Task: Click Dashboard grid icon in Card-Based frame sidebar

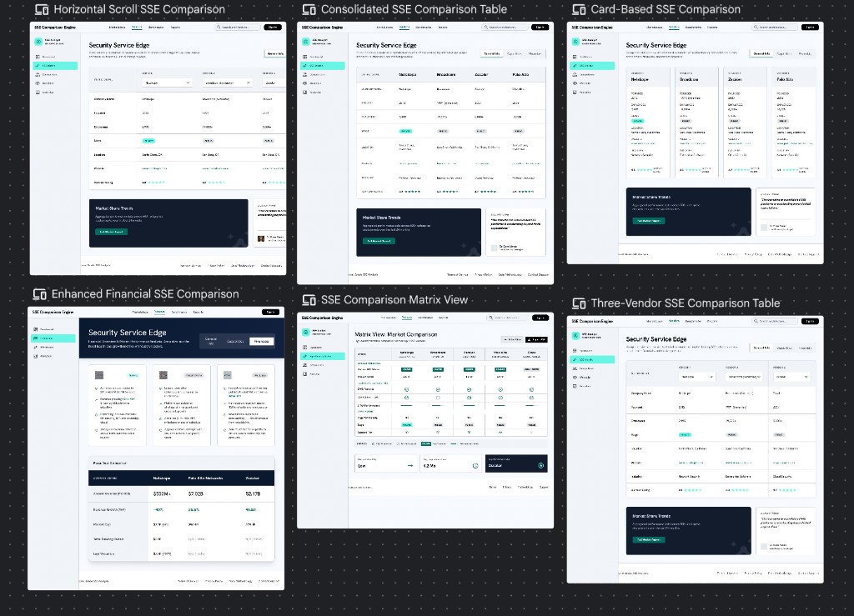Action: pos(575,57)
